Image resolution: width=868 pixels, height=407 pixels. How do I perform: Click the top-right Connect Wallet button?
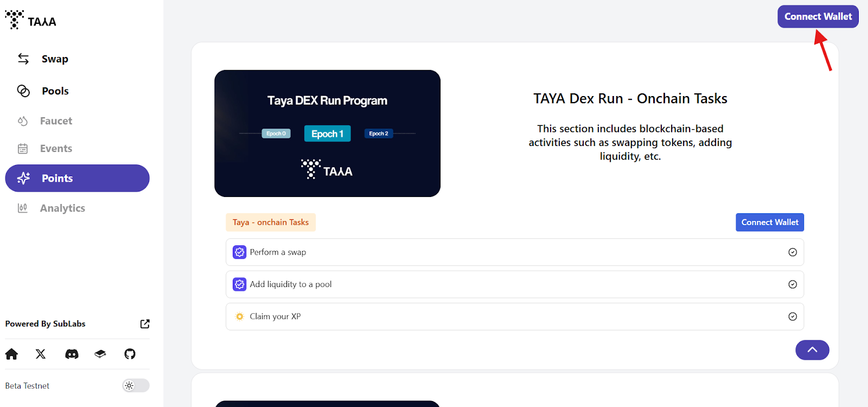point(818,17)
